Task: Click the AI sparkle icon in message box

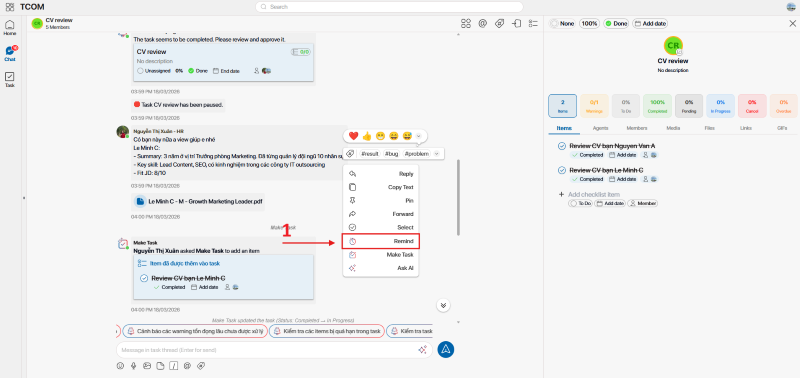Action: coord(422,349)
